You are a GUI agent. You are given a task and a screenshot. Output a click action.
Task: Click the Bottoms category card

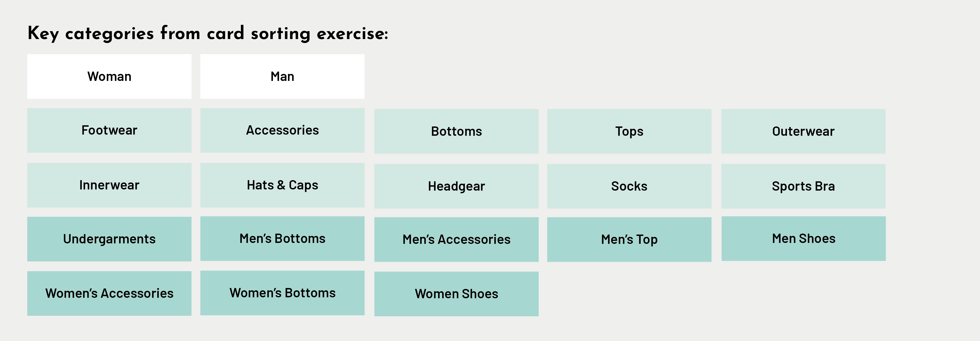point(456,131)
